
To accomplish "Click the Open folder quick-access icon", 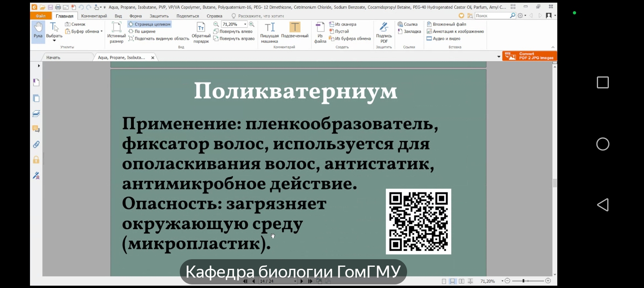I will point(42,7).
